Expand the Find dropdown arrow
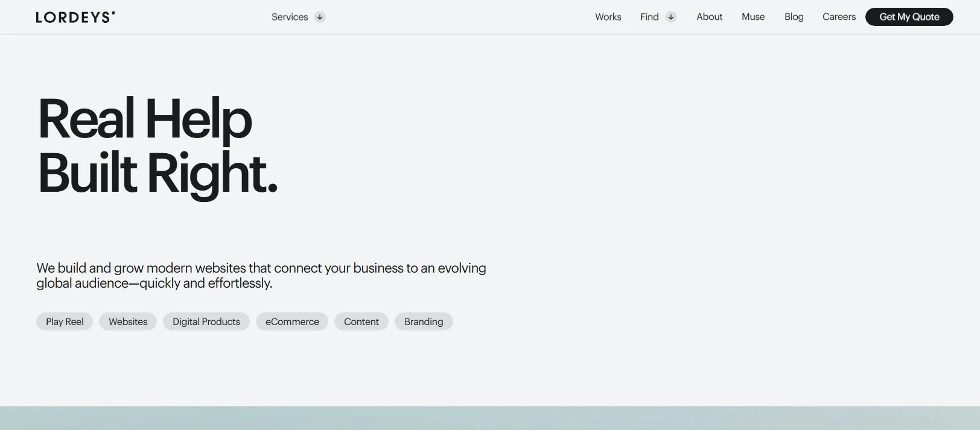980x430 pixels. pyautogui.click(x=670, y=17)
